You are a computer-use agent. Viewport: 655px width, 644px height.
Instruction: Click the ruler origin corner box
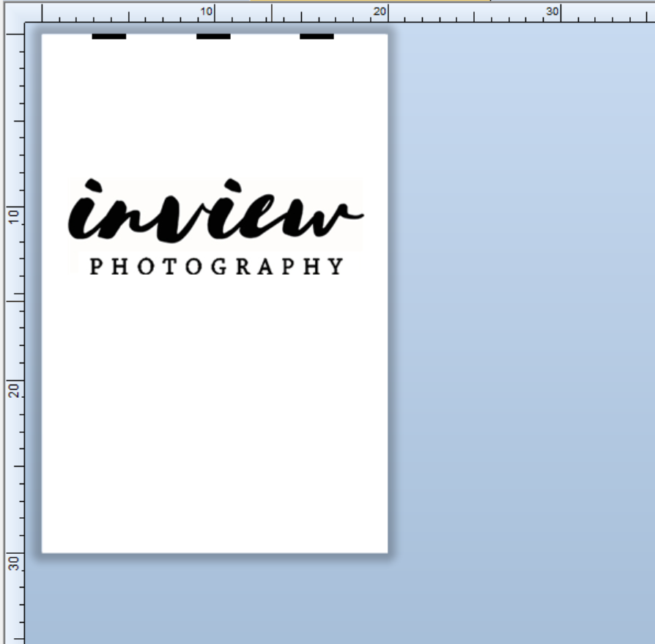pos(13,12)
